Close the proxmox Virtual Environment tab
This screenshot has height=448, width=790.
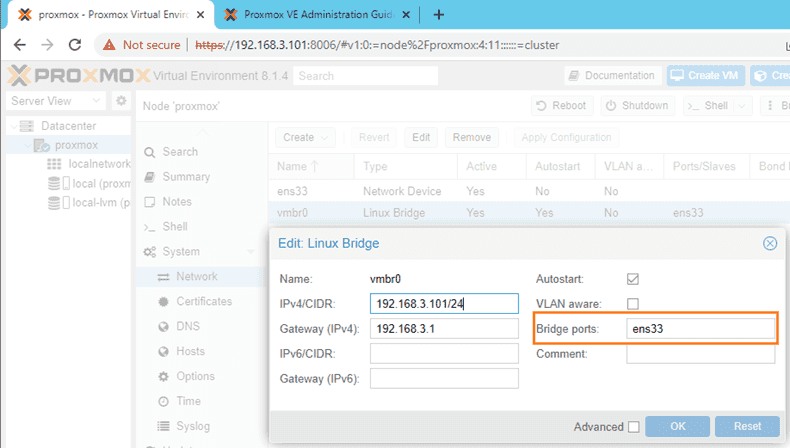pos(200,15)
